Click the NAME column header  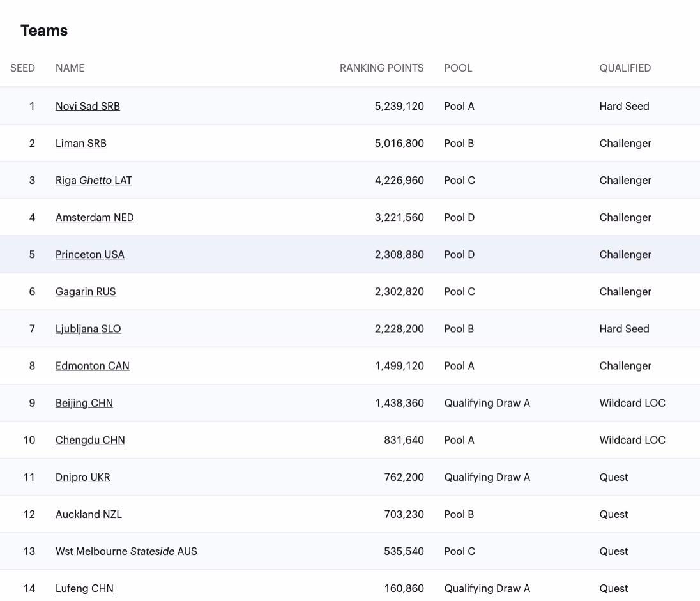tap(70, 68)
